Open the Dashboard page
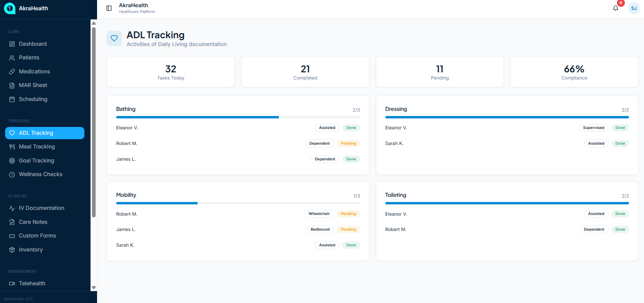The width and height of the screenshot is (644, 303). pyautogui.click(x=45, y=44)
